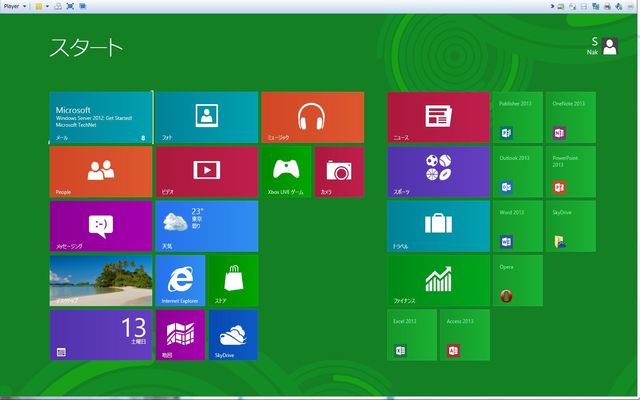Launch the Xbox LIVE Games tile
Viewport: 640px width, 400px height.
[x=286, y=172]
